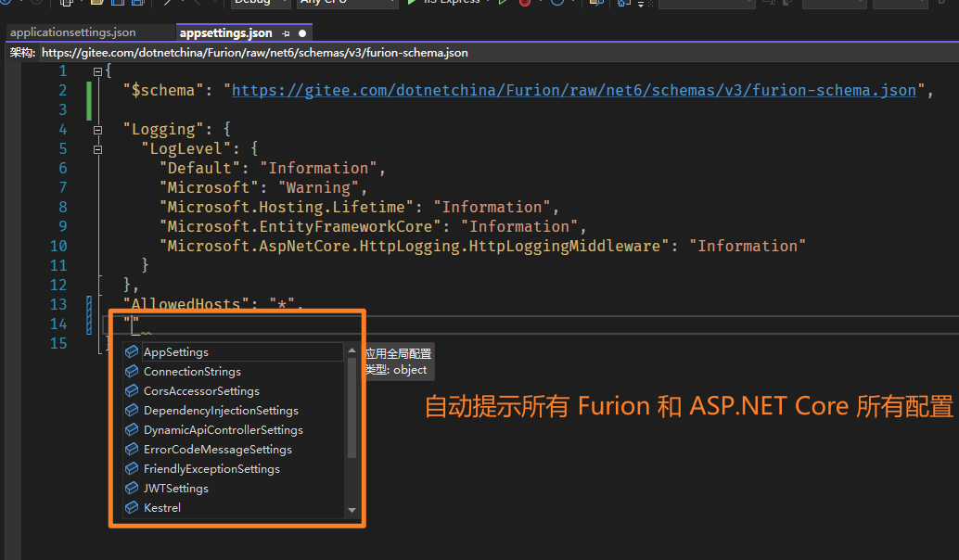959x560 pixels.
Task: Choose DependencyInjectionSettings from autocomplete list
Action: 221,411
